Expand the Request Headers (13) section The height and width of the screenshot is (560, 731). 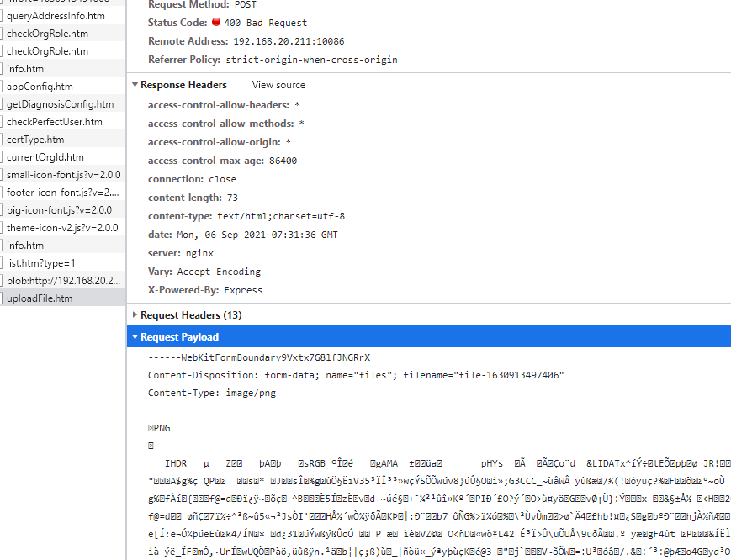click(x=135, y=315)
